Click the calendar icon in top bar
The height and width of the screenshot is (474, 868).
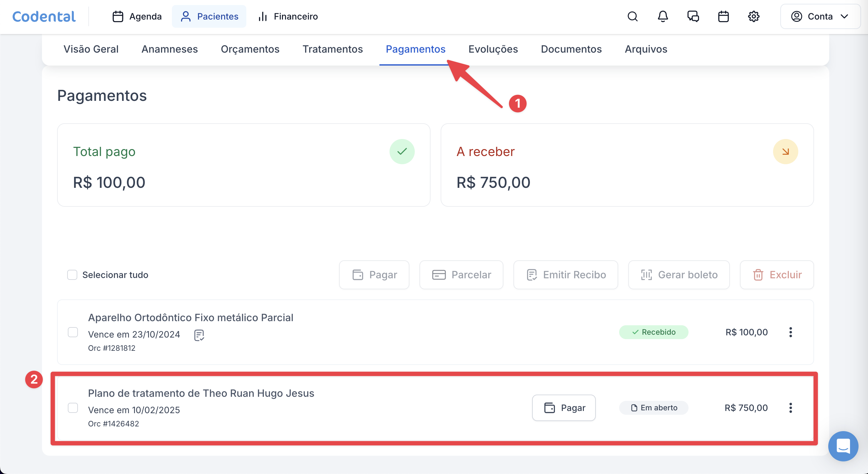tap(724, 16)
